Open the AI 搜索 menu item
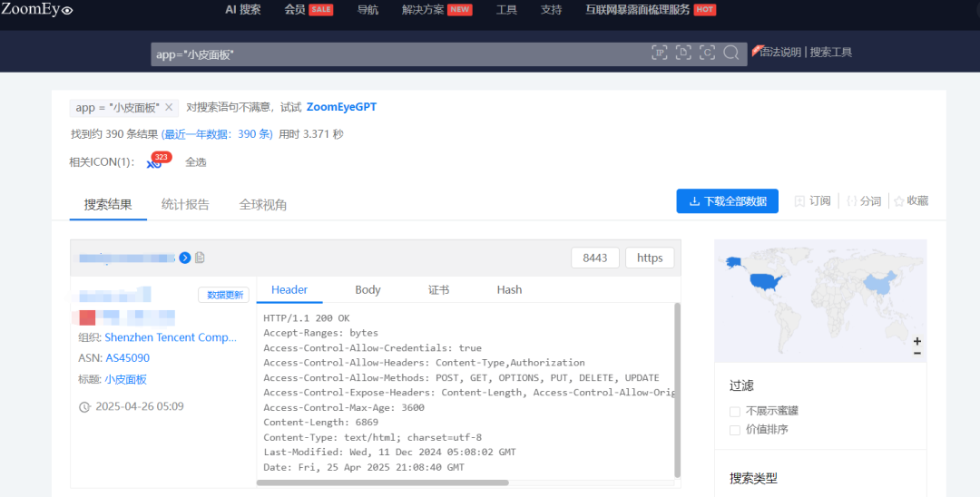The image size is (980, 497). pos(243,9)
